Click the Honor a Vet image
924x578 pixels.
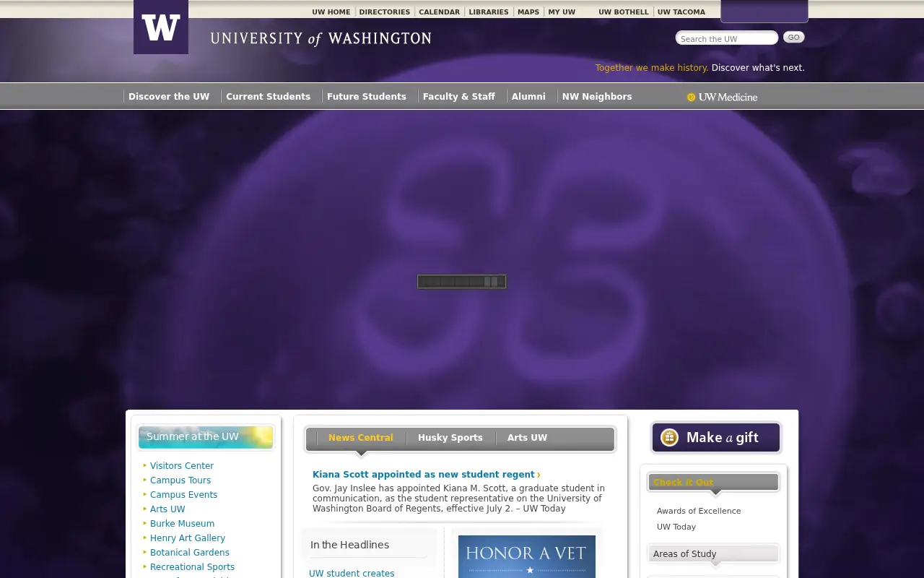[527, 556]
